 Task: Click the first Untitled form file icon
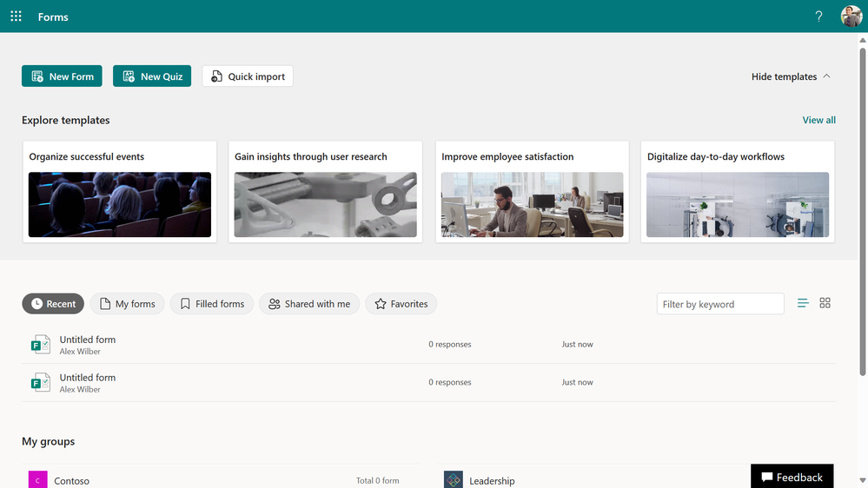41,345
